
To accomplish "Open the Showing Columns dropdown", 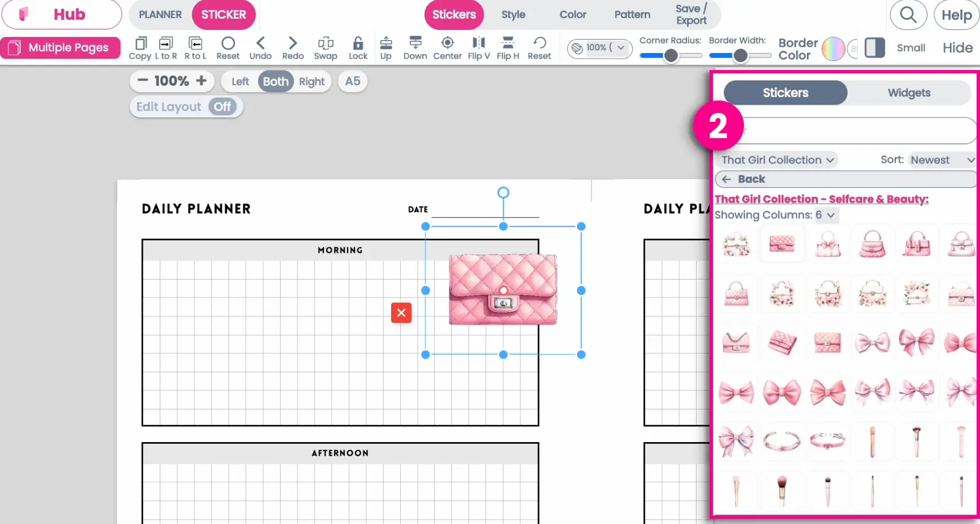I will point(825,215).
